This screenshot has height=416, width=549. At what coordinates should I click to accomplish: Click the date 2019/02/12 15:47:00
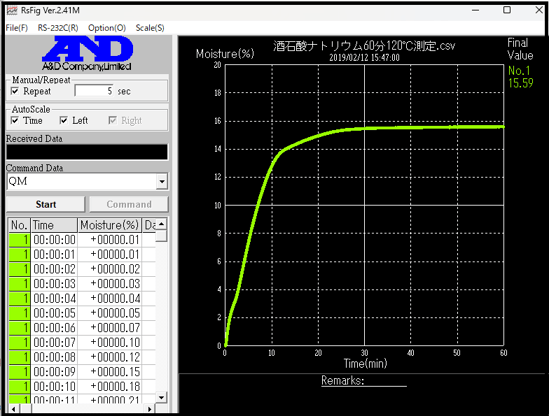pos(364,58)
